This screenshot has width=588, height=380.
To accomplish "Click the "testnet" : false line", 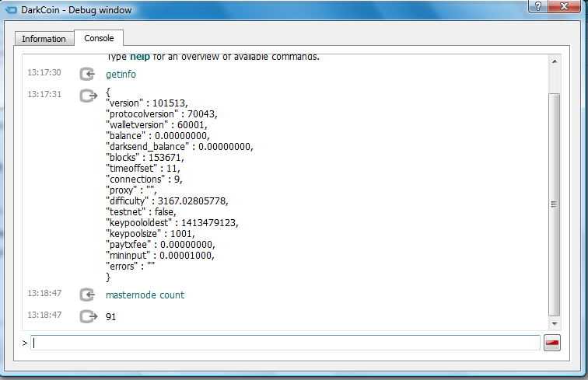I will [x=141, y=211].
